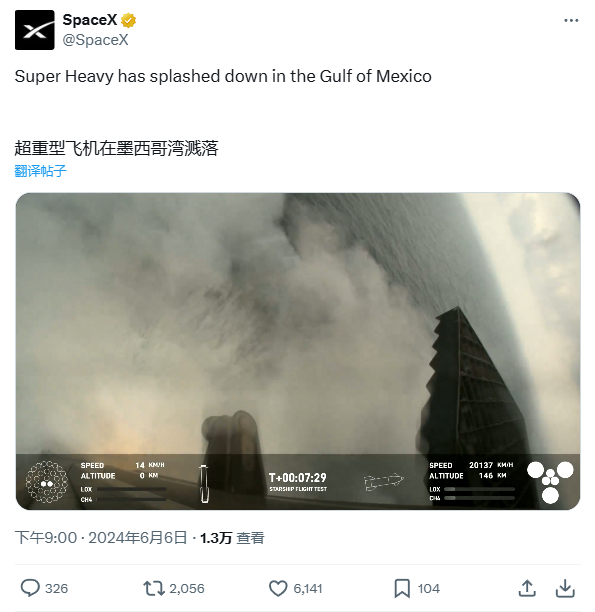Download media with the download icon
595x612 pixels.
coord(565,588)
